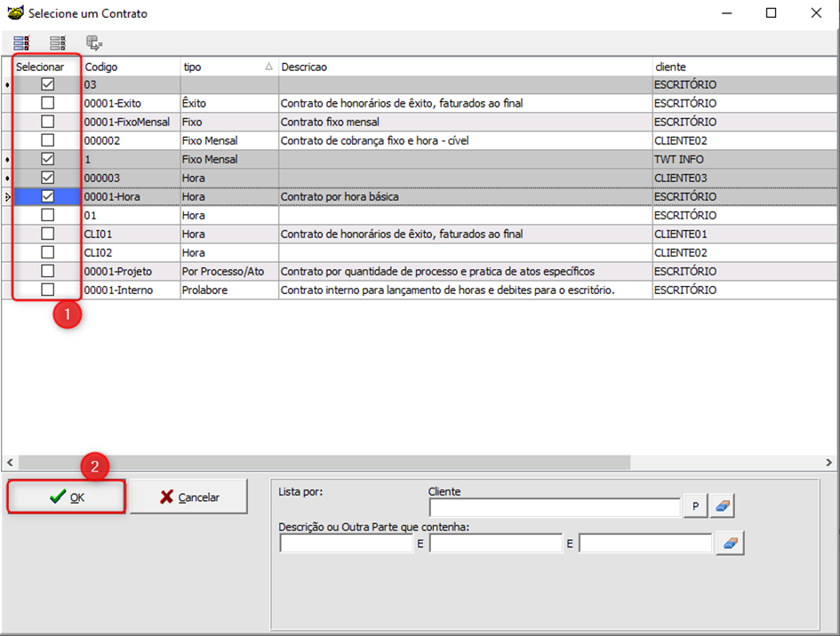840x636 pixels.
Task: Select the 'Contrato fixo mensal' description cell
Action: point(465,122)
